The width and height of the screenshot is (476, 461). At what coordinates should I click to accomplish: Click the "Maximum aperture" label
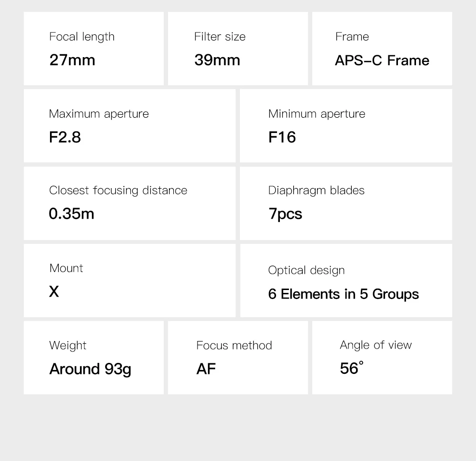[x=99, y=114]
